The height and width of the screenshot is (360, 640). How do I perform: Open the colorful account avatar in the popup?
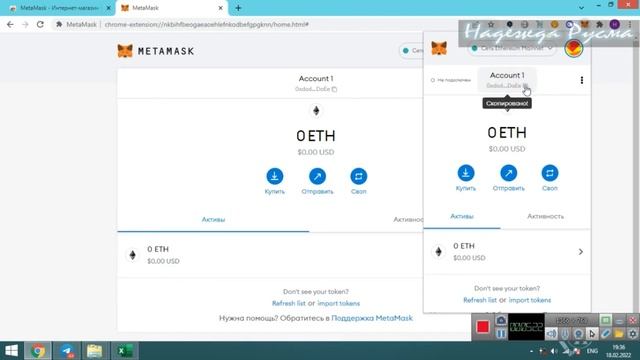(573, 49)
